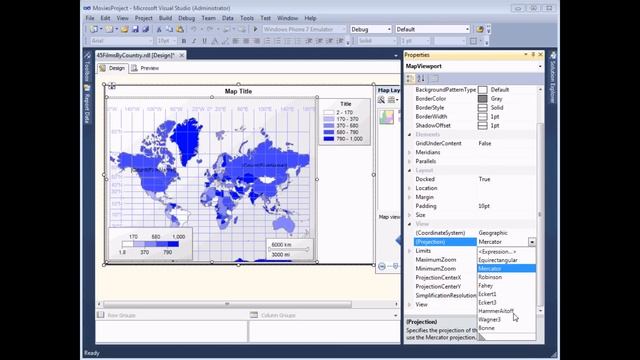
Task: Click the Open File toolbar icon
Action: [x=124, y=29]
